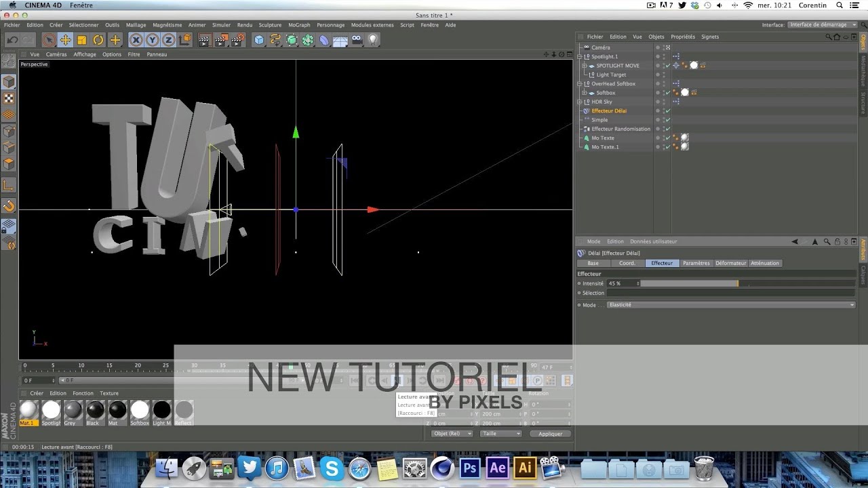Toggle enable check for Effecteur Délai
Viewport: 868px width, 488px height.
tap(668, 111)
